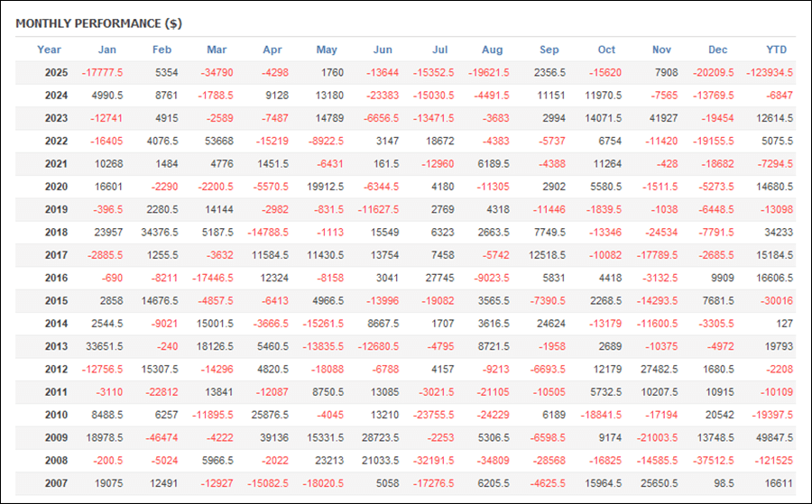This screenshot has height=504, width=812.
Task: Click the Dec column header
Action: [x=718, y=50]
